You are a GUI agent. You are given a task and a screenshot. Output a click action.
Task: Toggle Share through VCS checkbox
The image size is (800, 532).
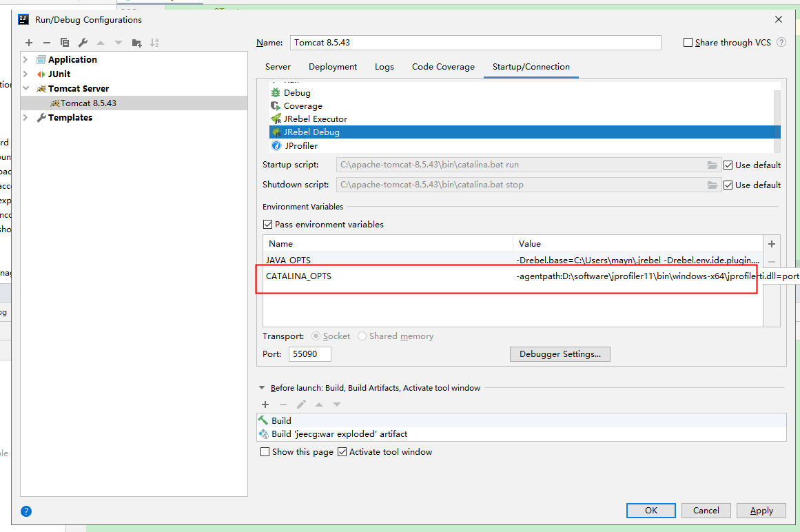(688, 42)
